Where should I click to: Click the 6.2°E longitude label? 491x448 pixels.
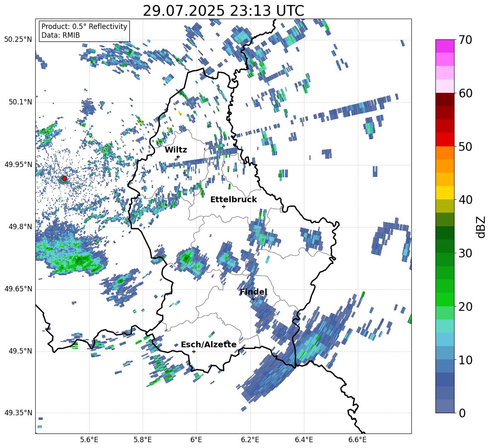coord(250,440)
